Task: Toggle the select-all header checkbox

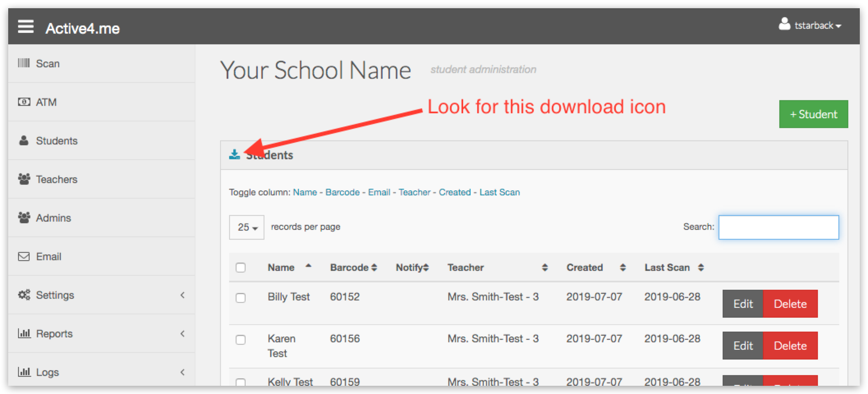Action: click(241, 268)
